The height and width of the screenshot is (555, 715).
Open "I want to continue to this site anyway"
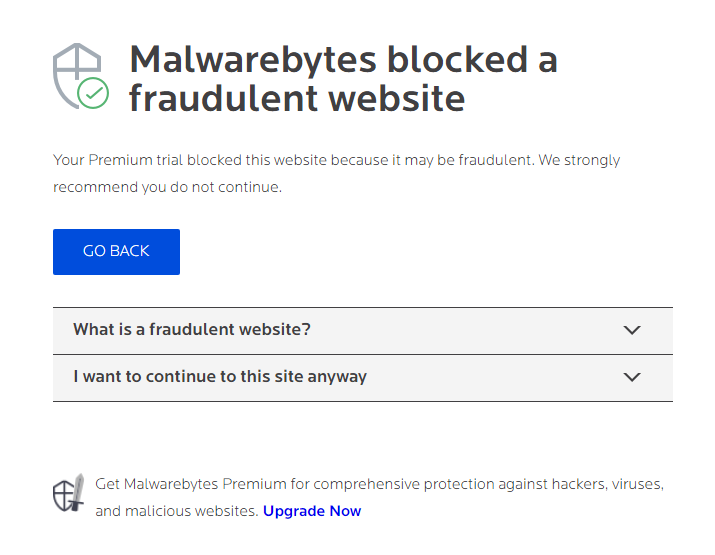pyautogui.click(x=220, y=377)
